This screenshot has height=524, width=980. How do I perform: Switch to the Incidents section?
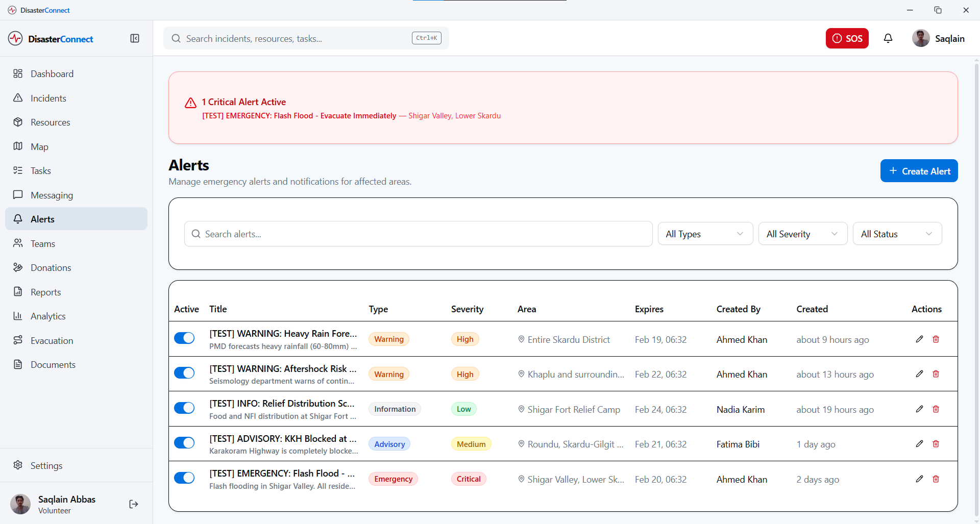tap(48, 98)
